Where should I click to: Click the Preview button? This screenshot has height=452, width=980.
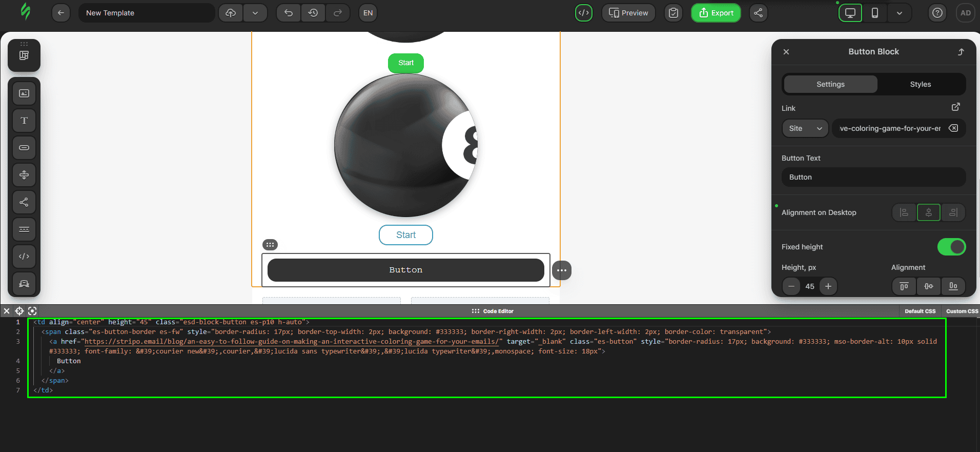point(628,13)
